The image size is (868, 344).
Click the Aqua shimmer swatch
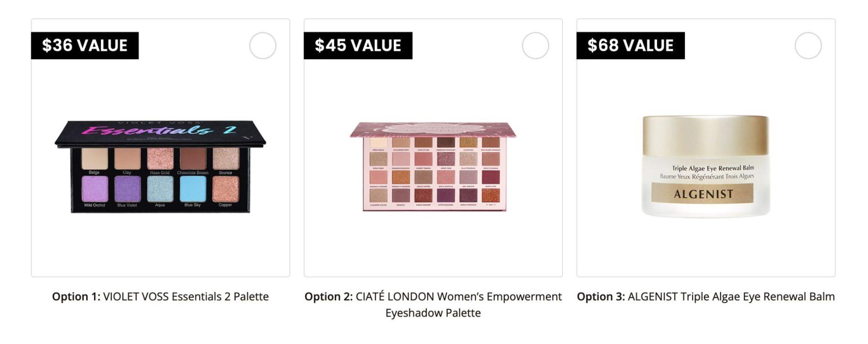coord(160,189)
